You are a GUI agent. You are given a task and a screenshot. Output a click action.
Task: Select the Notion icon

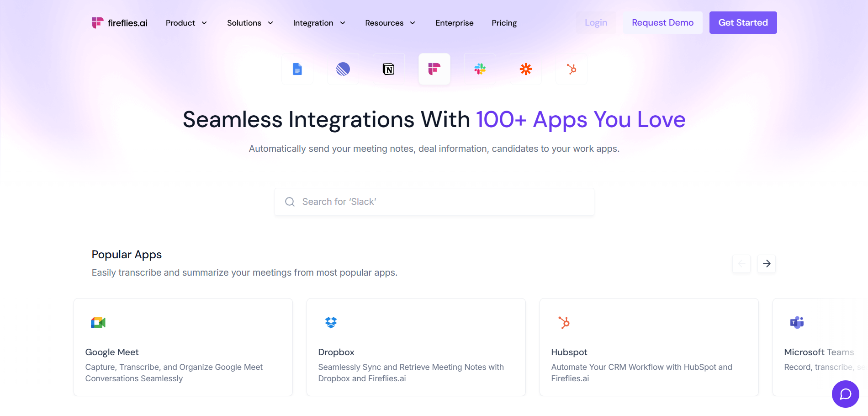click(x=389, y=69)
